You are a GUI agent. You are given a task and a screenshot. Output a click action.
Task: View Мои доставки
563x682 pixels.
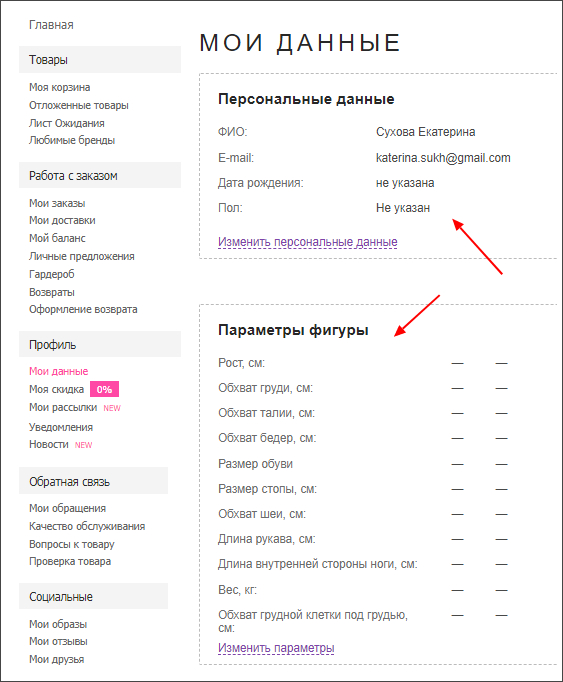(62, 221)
